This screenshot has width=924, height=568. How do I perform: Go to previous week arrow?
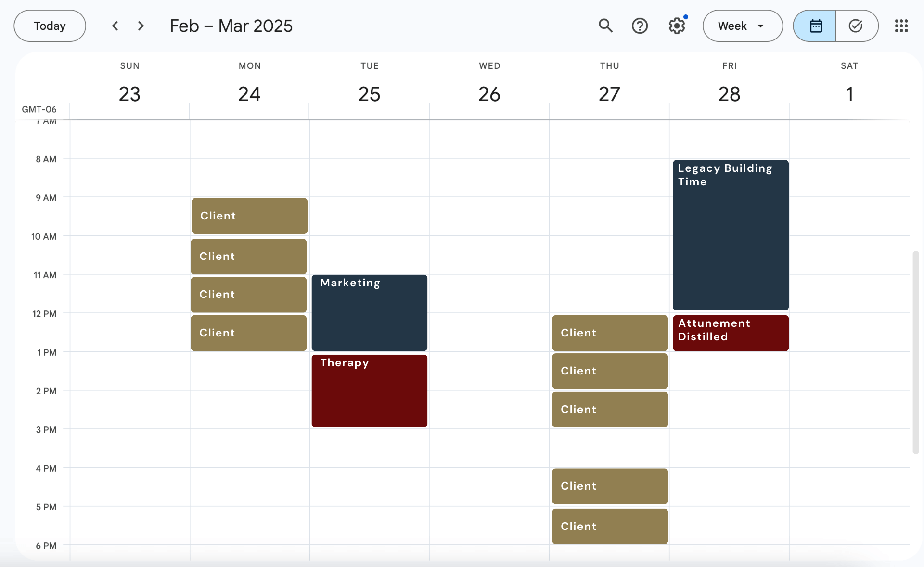pyautogui.click(x=115, y=26)
